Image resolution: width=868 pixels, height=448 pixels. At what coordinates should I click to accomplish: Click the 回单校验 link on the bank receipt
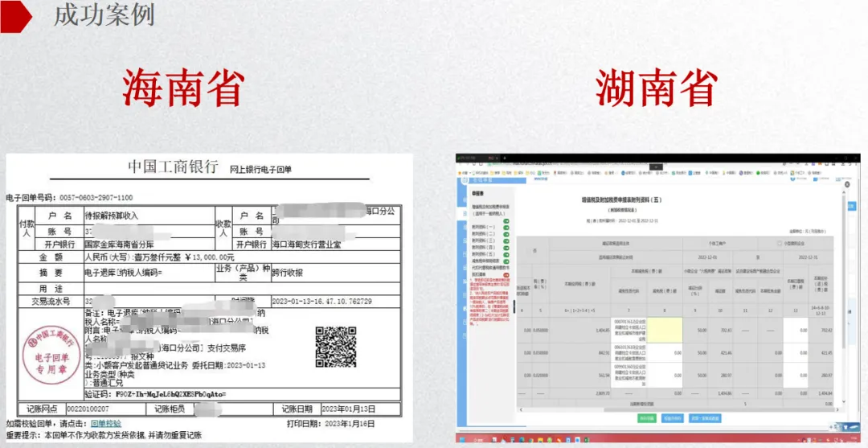106,424
